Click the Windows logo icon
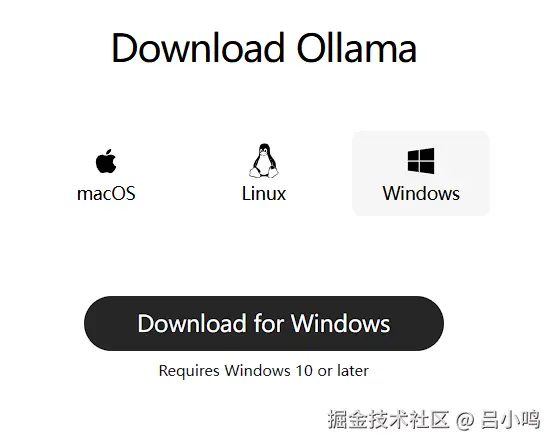 tap(421, 161)
